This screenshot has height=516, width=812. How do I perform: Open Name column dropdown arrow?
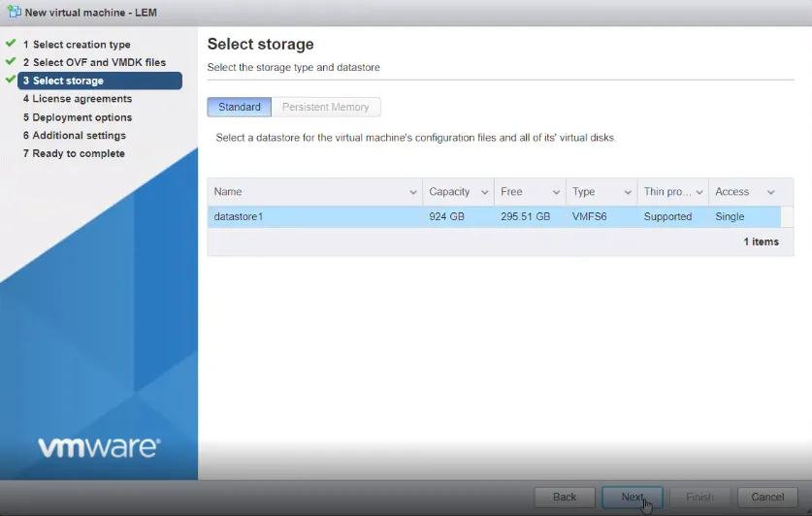click(412, 192)
